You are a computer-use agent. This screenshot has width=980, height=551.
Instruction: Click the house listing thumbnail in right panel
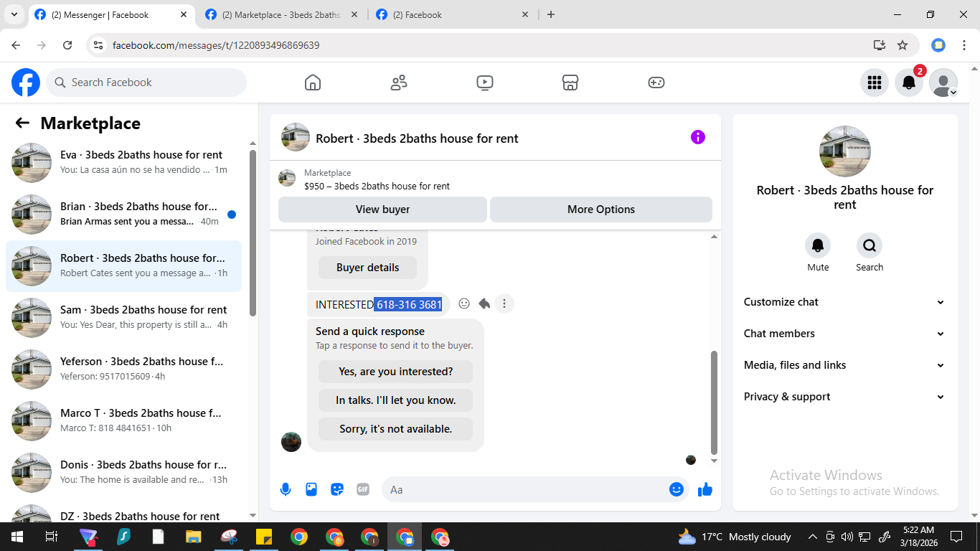(x=845, y=151)
